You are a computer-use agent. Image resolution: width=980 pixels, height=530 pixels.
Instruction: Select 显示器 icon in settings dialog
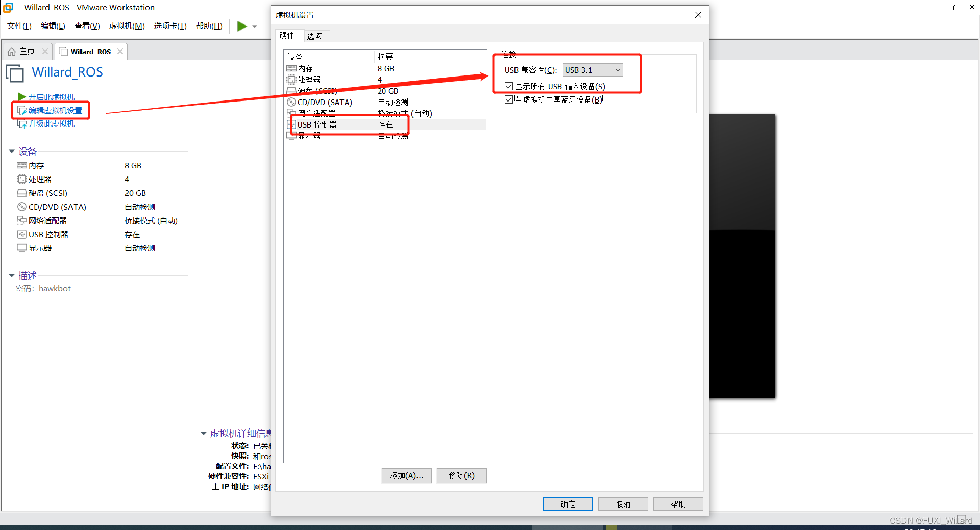(291, 136)
